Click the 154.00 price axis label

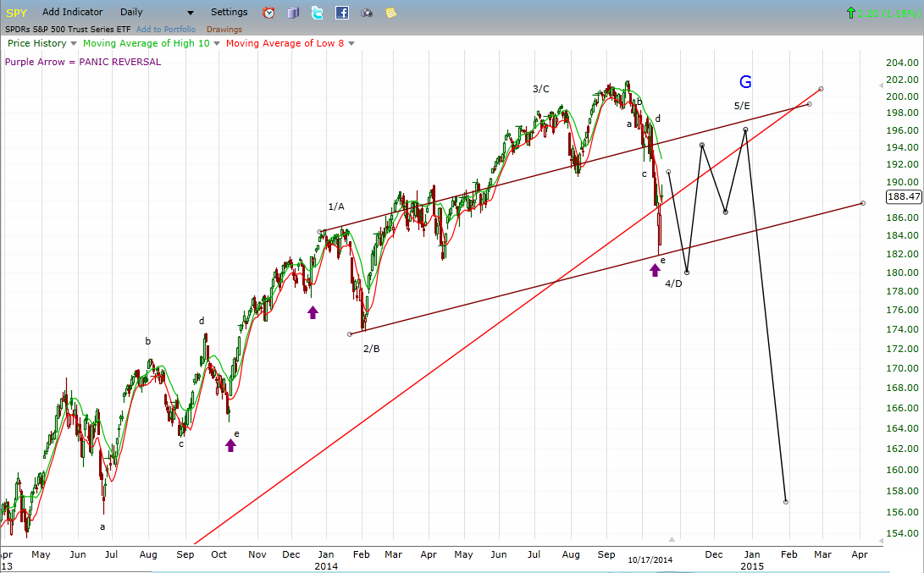902,533
